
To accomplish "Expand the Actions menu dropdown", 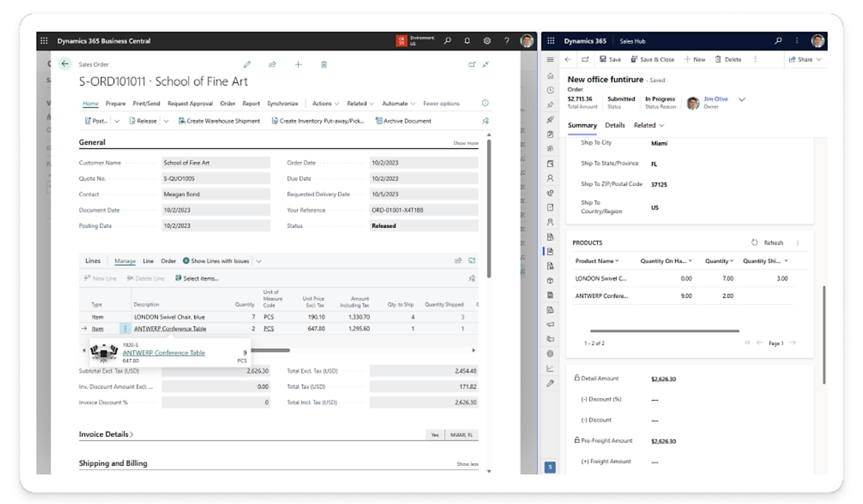I will (x=326, y=103).
